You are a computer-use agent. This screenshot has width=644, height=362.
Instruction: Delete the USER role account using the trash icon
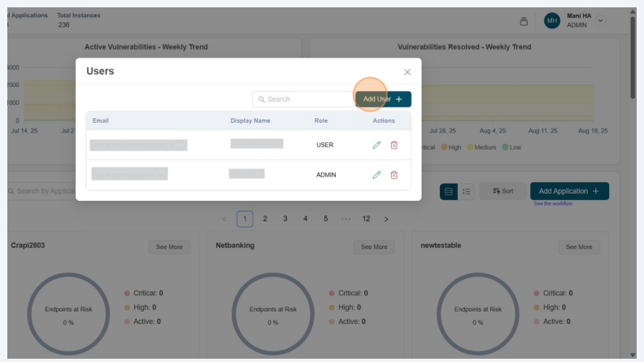[394, 145]
